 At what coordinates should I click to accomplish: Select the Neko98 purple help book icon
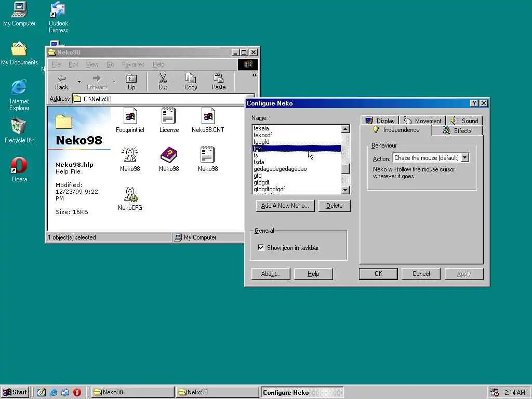pos(169,155)
